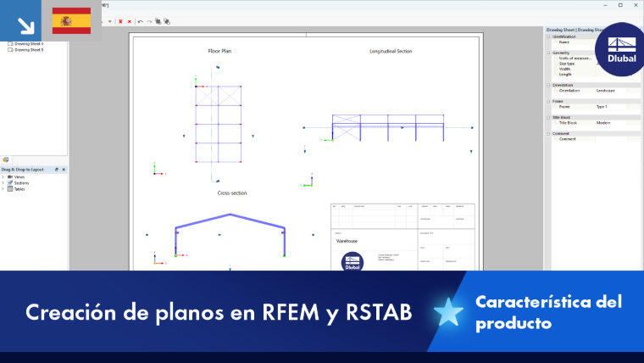
Task: Undock the Drag & Drop to Layout panel
Action: (57, 170)
